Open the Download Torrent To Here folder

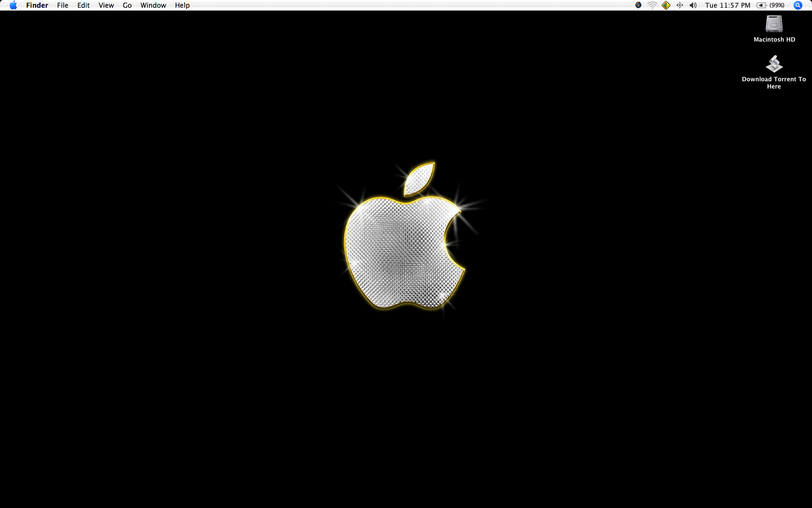click(774, 64)
